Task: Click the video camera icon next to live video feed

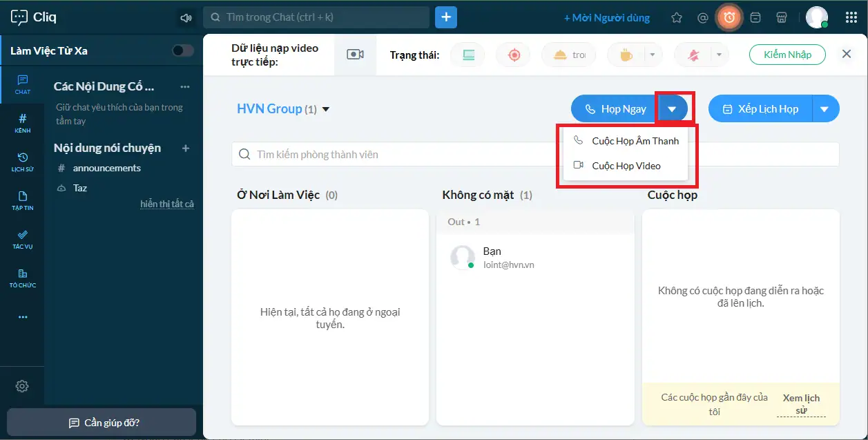Action: [355, 55]
